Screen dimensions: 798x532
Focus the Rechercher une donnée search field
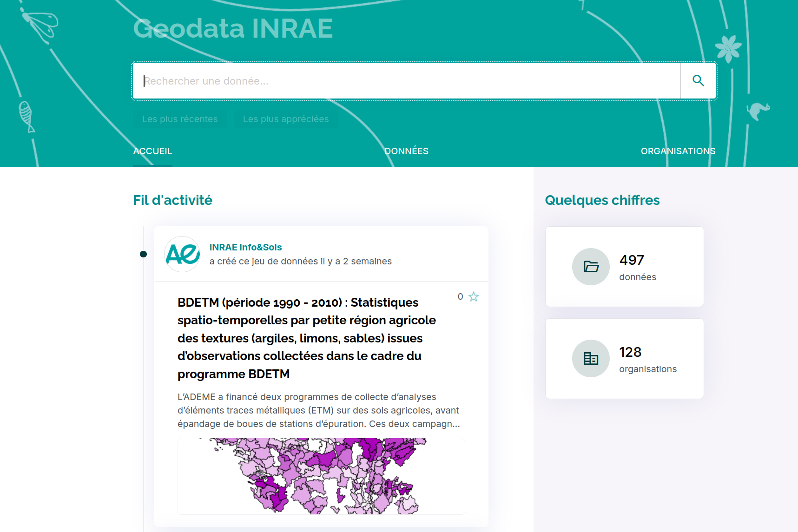(x=407, y=81)
